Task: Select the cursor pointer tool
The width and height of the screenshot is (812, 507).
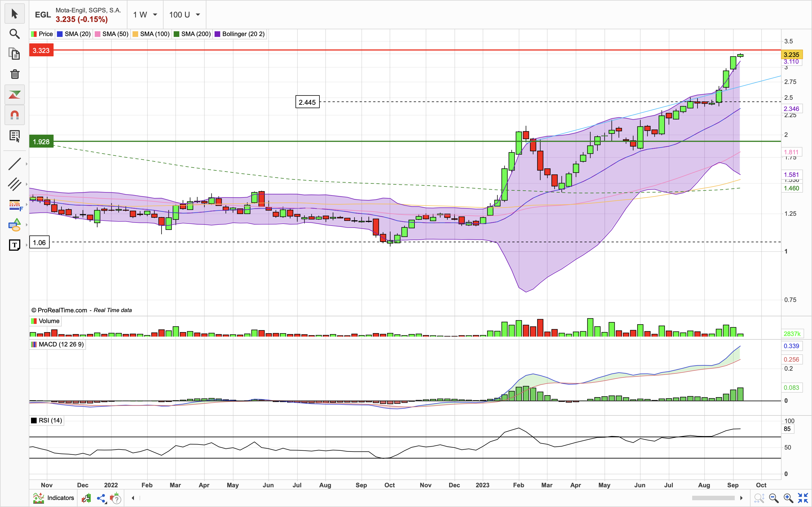Action: click(14, 14)
